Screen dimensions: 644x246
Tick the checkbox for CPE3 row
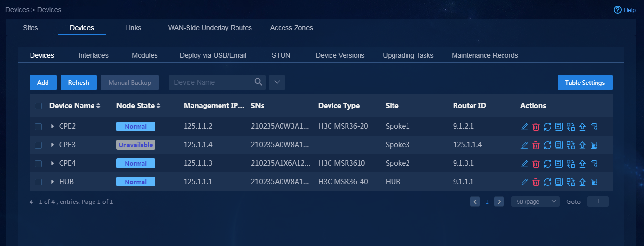(38, 145)
